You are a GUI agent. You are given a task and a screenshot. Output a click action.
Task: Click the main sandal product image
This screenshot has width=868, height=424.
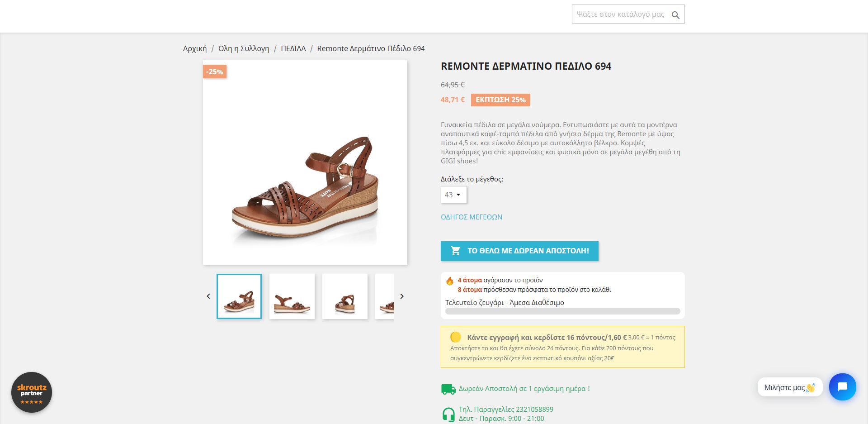point(305,162)
